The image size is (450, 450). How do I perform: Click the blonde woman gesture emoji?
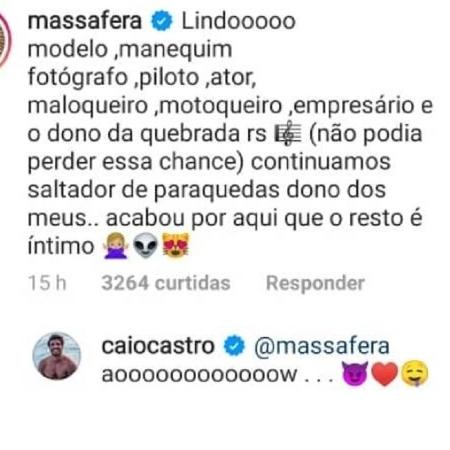[x=116, y=246]
